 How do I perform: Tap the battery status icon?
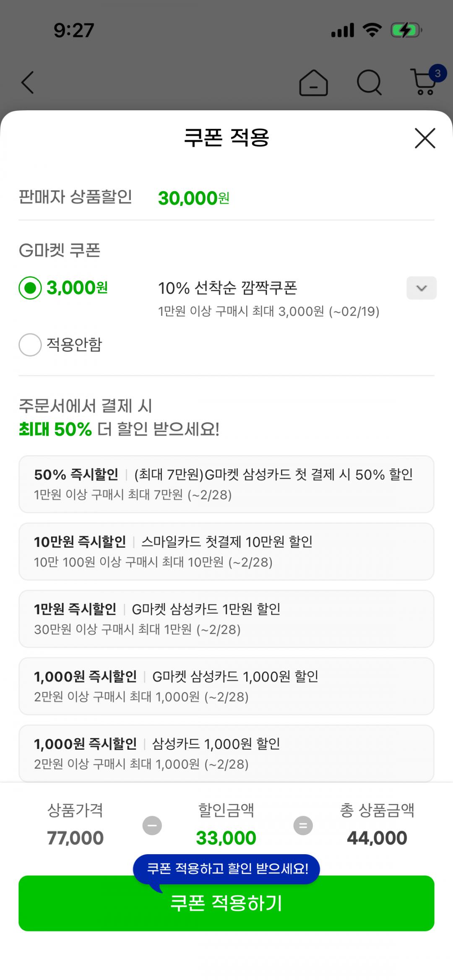point(406,31)
